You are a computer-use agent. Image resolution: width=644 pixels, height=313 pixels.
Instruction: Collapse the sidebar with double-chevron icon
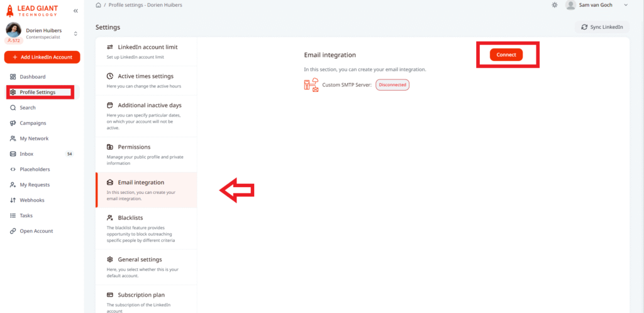[x=76, y=11]
